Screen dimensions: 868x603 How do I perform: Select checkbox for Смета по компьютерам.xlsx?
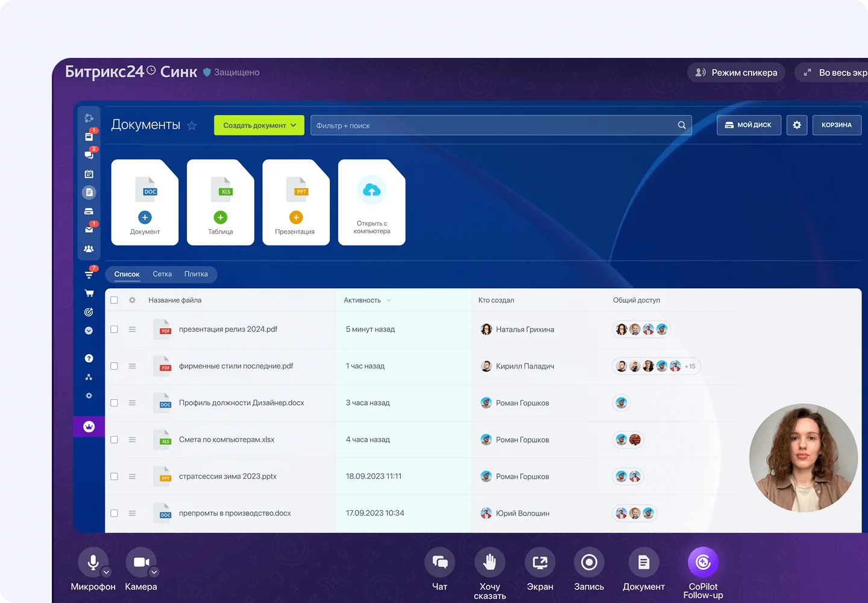point(114,440)
